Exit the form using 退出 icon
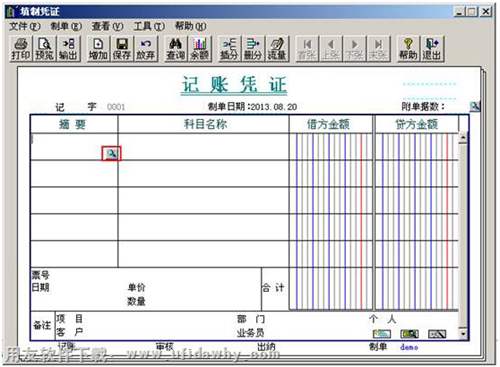Screen dimensions: 500x367 coord(432,49)
